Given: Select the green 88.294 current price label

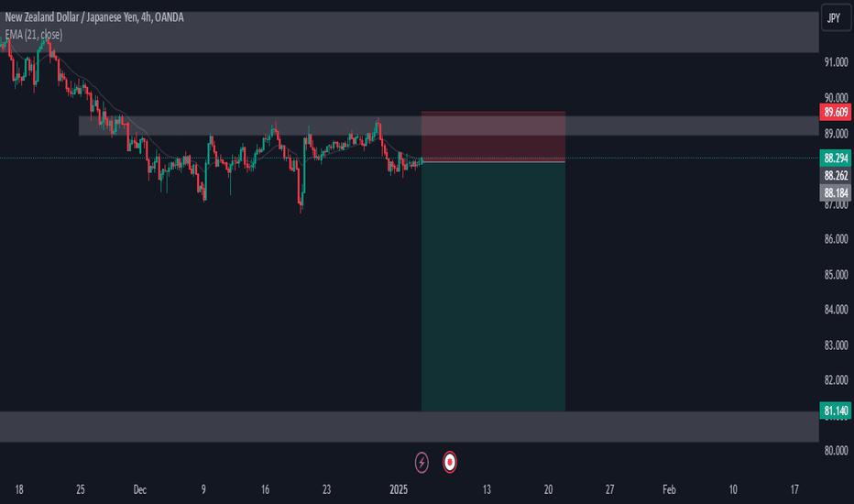Looking at the screenshot, I should coord(836,158).
